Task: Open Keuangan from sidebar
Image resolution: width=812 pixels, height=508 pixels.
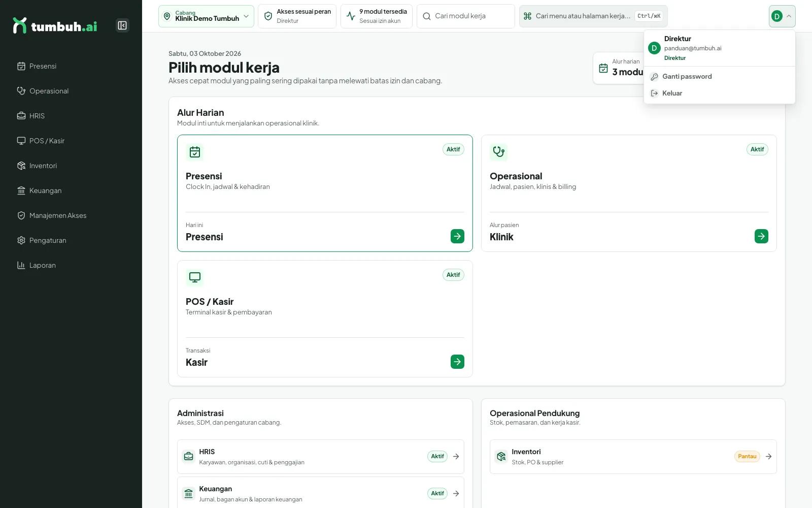Action: [71, 190]
